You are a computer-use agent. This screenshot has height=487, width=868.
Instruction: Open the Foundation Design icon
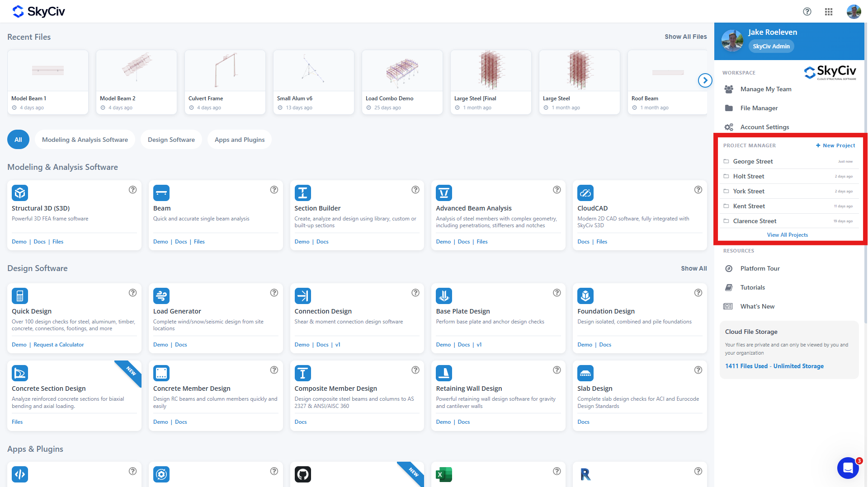point(585,296)
